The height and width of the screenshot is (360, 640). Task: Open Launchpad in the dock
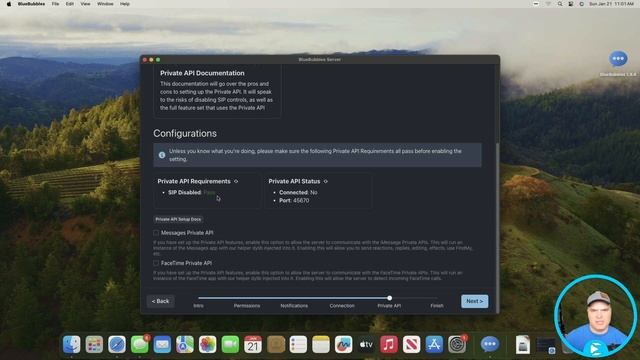(94, 344)
